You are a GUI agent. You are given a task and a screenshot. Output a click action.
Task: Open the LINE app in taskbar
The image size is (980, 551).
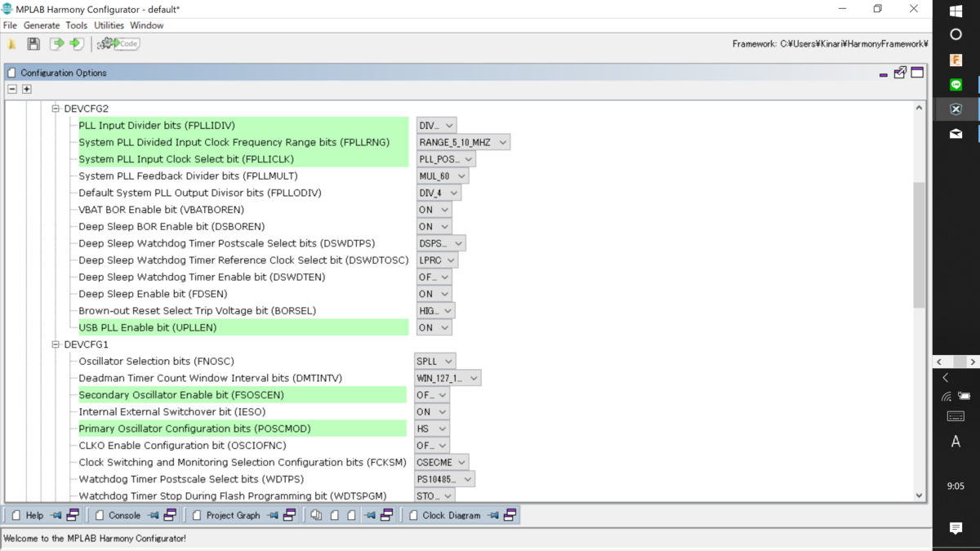[956, 85]
